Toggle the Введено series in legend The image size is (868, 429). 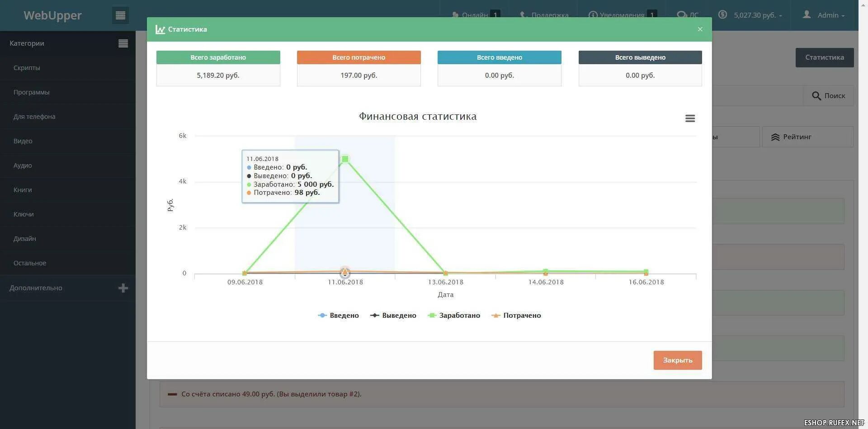click(339, 316)
